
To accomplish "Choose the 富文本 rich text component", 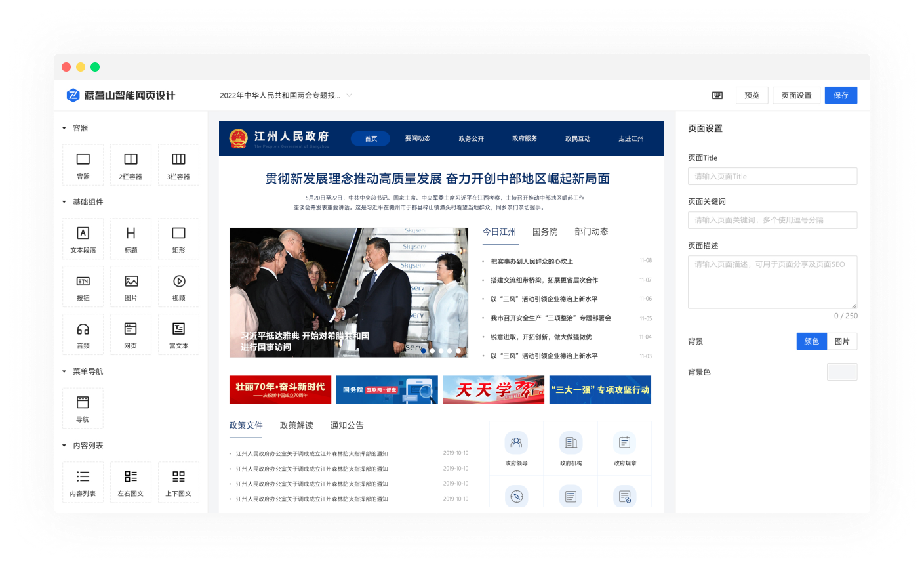I will pos(178,335).
